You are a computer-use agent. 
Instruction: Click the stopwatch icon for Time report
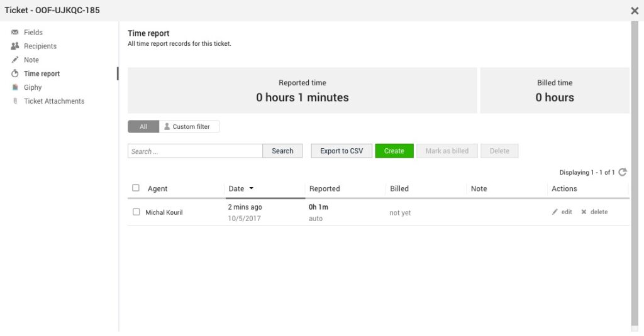15,73
